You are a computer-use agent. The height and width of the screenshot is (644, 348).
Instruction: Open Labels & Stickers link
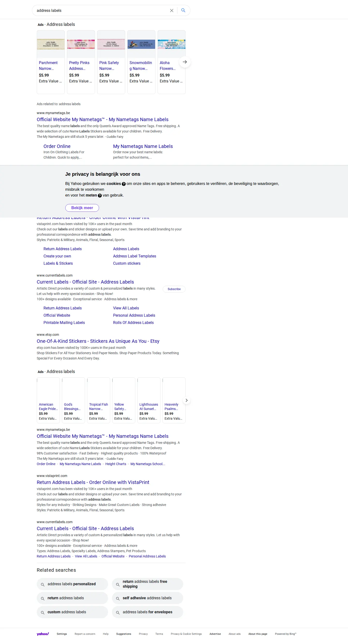(x=58, y=263)
